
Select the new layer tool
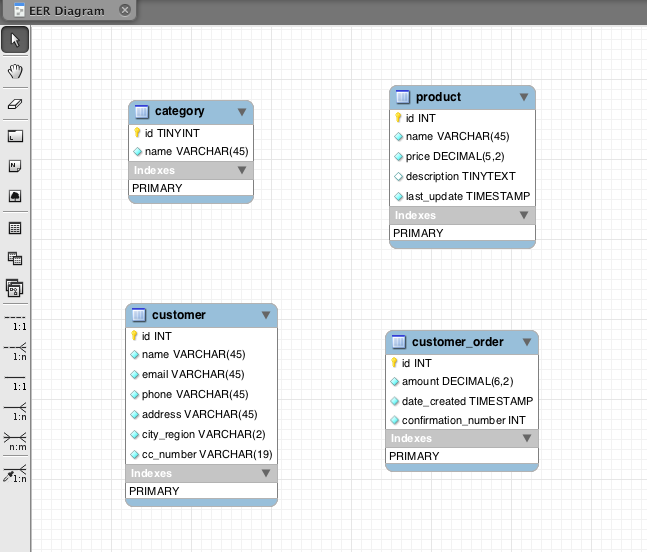pos(15,135)
